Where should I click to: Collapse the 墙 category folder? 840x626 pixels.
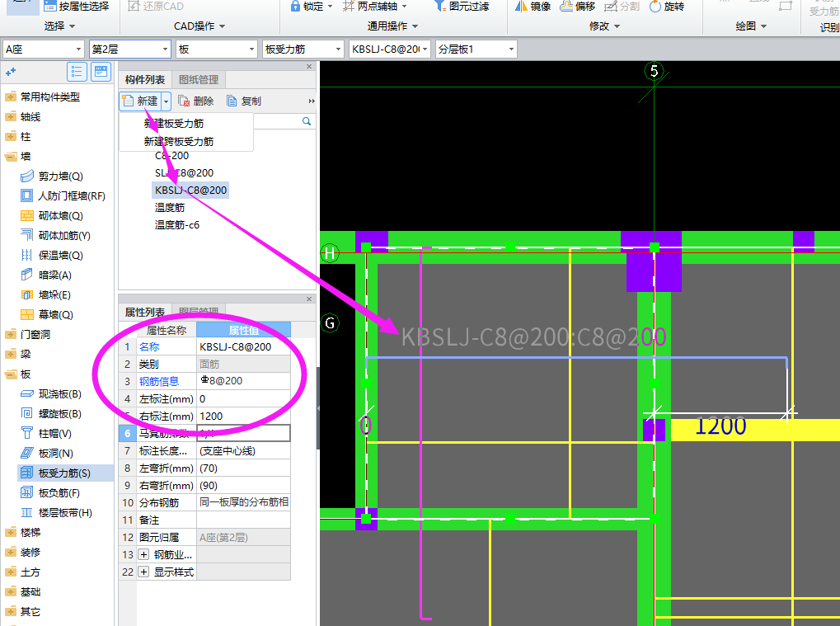pyautogui.click(x=11, y=157)
